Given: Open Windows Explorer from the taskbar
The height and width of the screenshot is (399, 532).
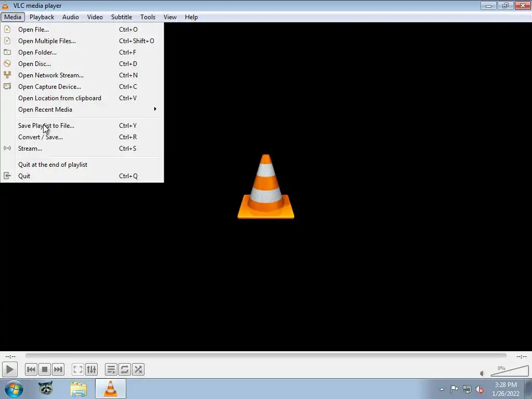Looking at the screenshot, I should pos(78,389).
